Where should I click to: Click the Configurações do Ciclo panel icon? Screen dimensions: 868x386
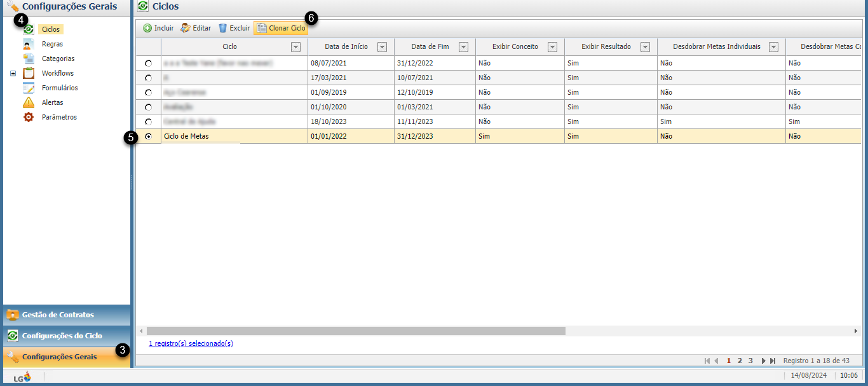point(13,336)
